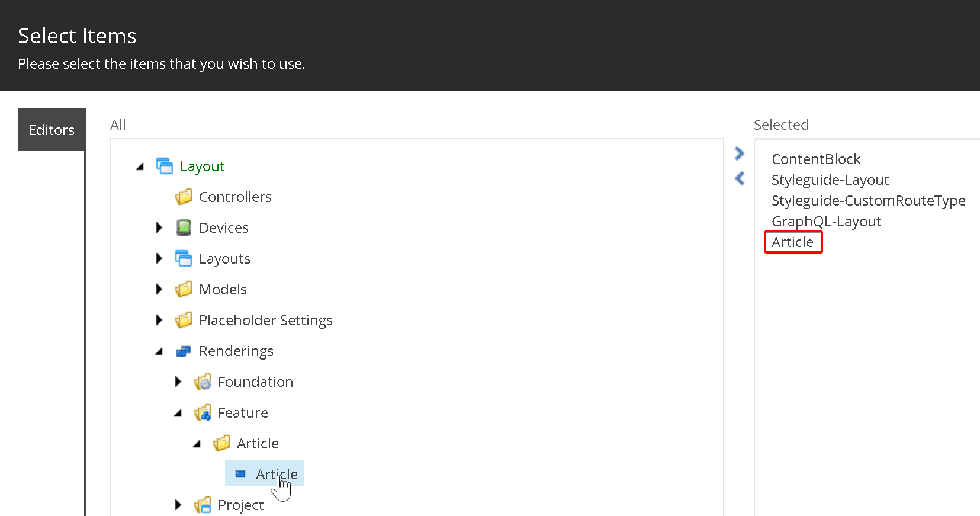Viewport: 980px width, 516px height.
Task: Select highlighted Article rendering in tree
Action: (276, 474)
